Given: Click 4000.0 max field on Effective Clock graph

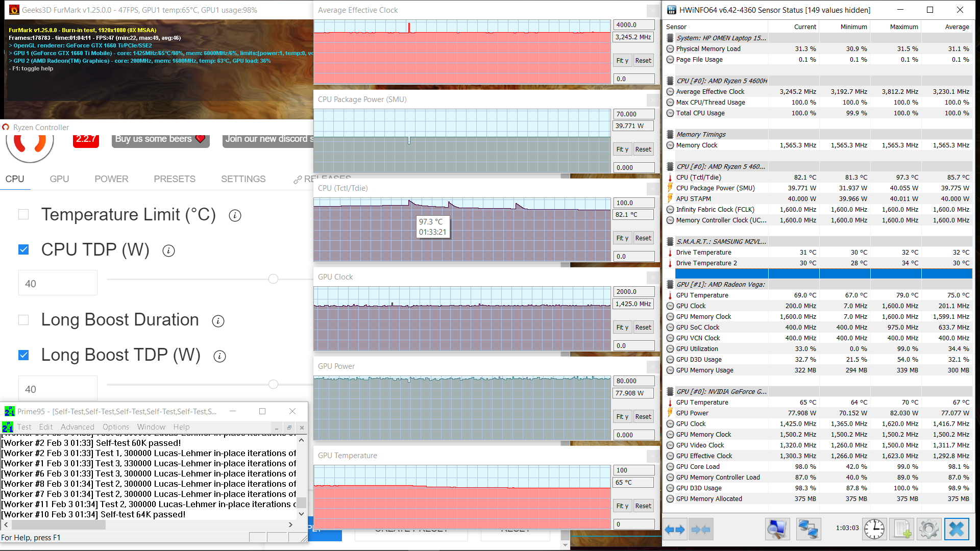Looking at the screenshot, I should point(634,24).
